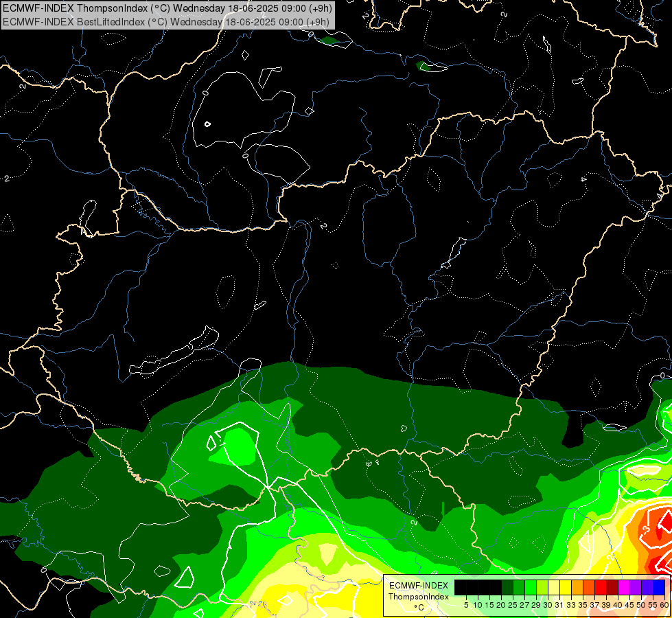Click the legend scale value 31
Viewport: 672px width, 618px height.
tap(560, 605)
